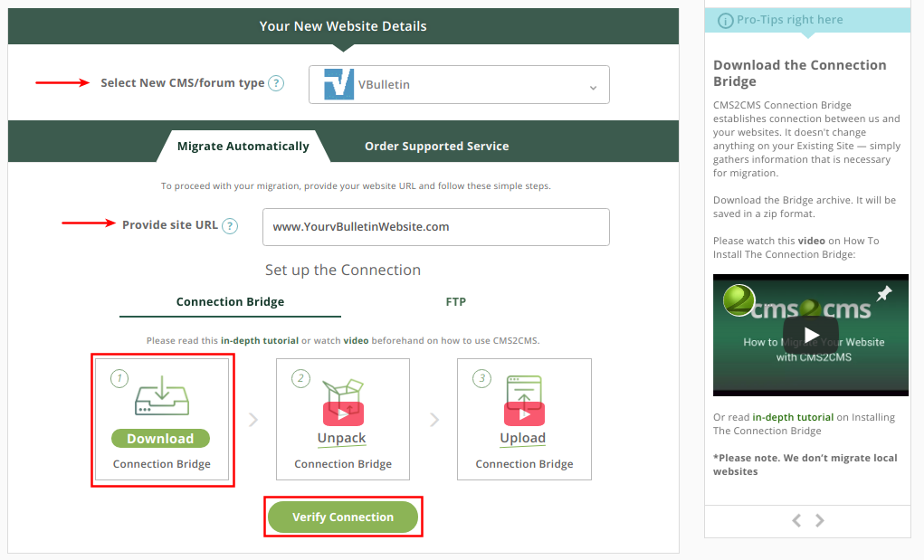Go to next Pro-Tip with right arrow
Image resolution: width=924 pixels, height=560 pixels.
tap(820, 520)
